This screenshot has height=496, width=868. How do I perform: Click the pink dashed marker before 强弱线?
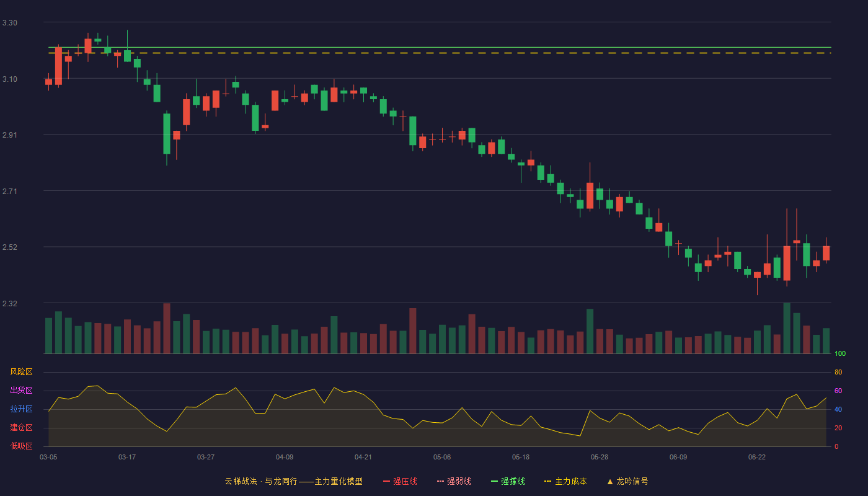coord(440,481)
